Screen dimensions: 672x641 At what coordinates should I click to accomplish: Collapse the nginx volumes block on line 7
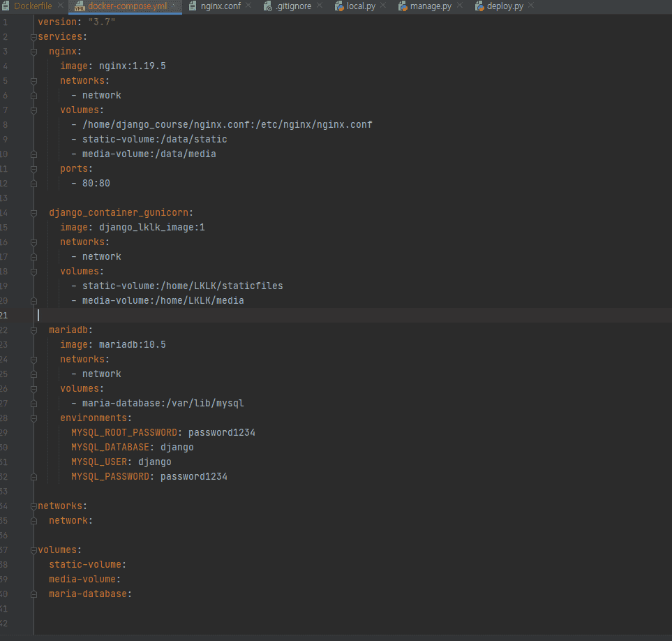click(x=34, y=110)
